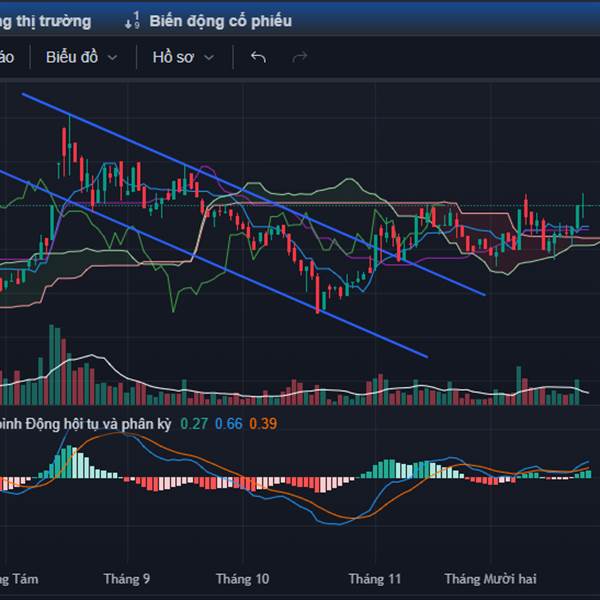Switch to Biến động cổ phiếu tab

pyautogui.click(x=220, y=20)
